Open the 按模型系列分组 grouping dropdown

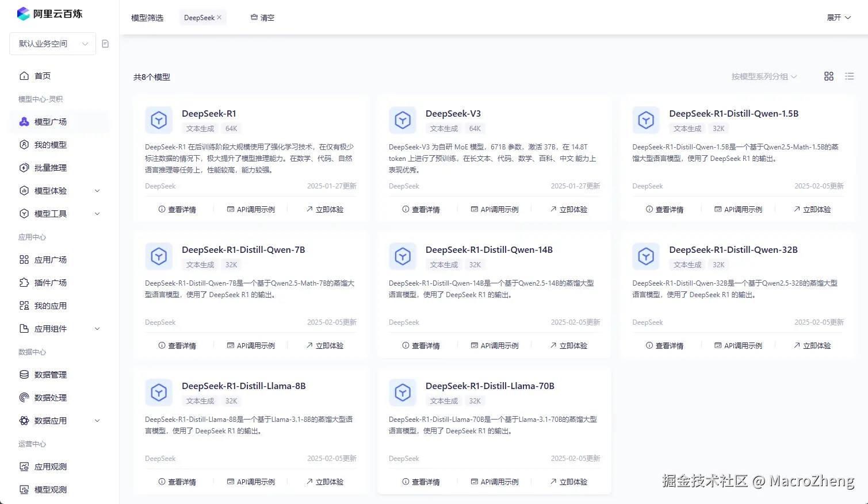764,76
